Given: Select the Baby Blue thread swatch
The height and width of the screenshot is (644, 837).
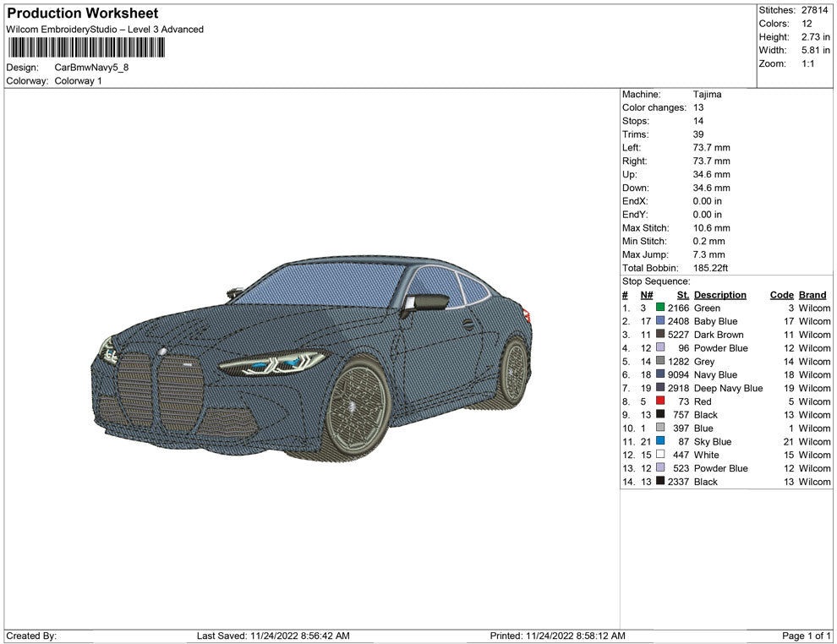Looking at the screenshot, I should tap(660, 322).
